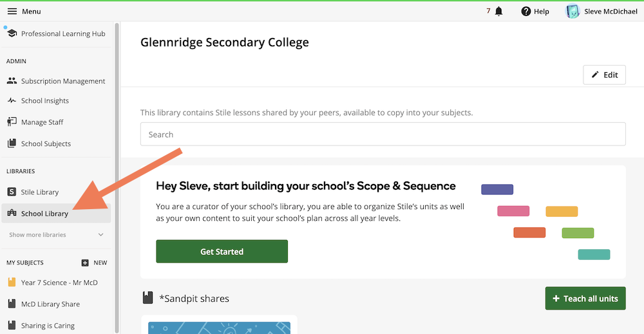Click the School Insights pulse icon
The image size is (644, 334).
[x=12, y=101]
